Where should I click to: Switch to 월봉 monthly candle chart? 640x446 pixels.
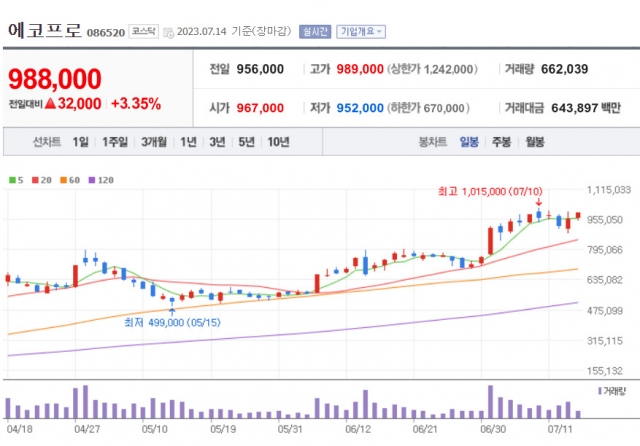[535, 142]
